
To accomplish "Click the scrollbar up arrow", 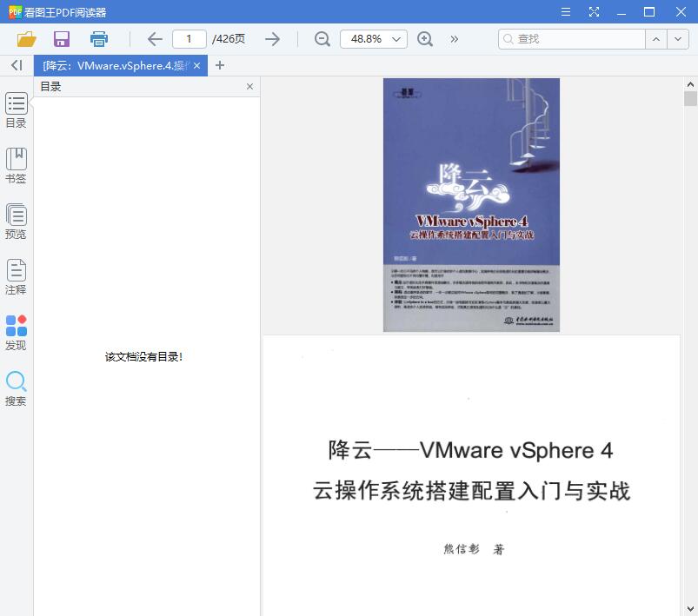I will (x=690, y=84).
